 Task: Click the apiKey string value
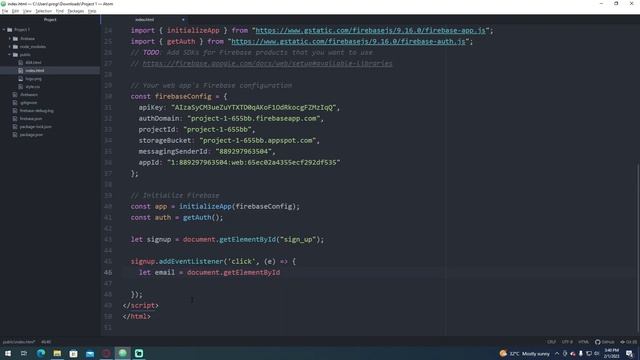coord(253,107)
